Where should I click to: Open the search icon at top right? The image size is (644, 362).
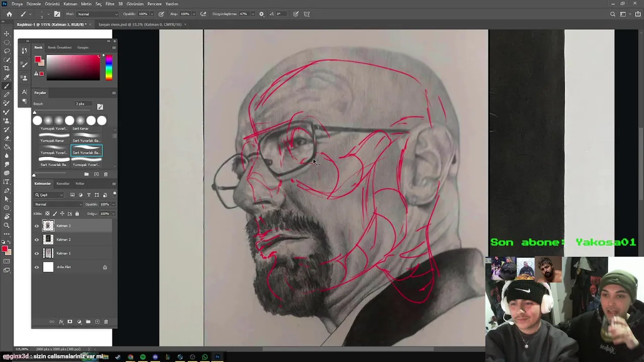[x=612, y=14]
